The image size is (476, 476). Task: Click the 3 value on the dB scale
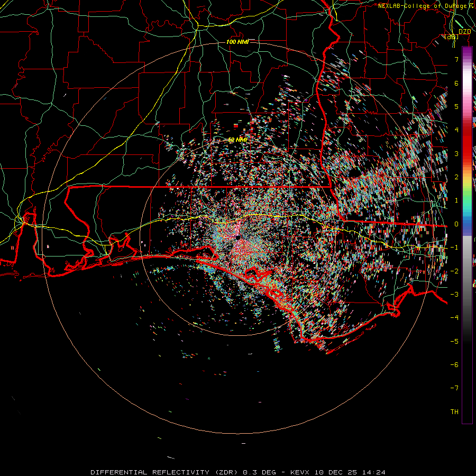point(456,153)
